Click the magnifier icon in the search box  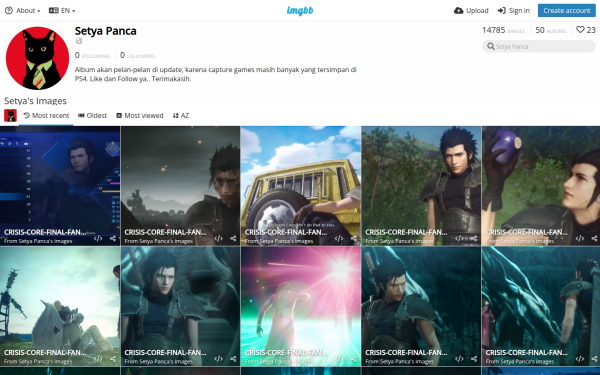click(491, 46)
